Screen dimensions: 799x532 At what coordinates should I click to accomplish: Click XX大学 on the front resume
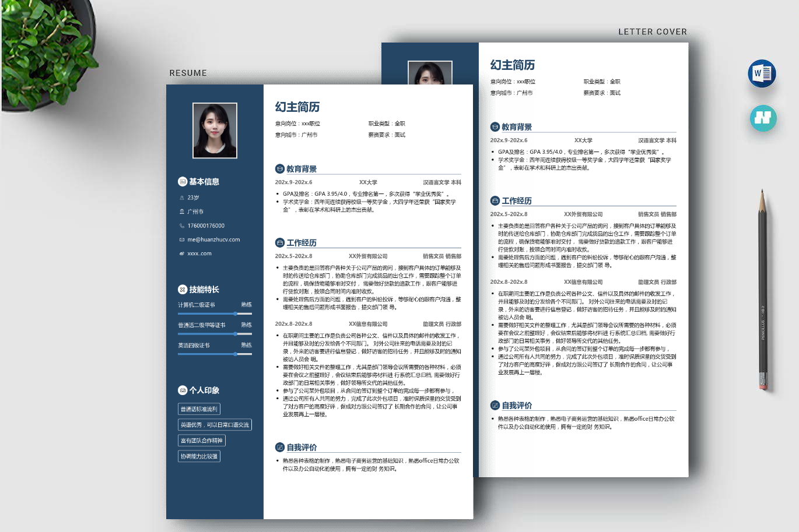(x=368, y=182)
